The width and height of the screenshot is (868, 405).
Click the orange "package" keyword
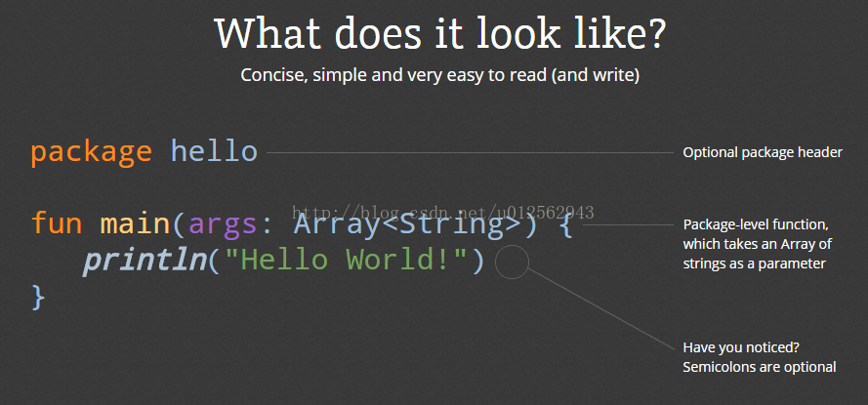[92, 152]
